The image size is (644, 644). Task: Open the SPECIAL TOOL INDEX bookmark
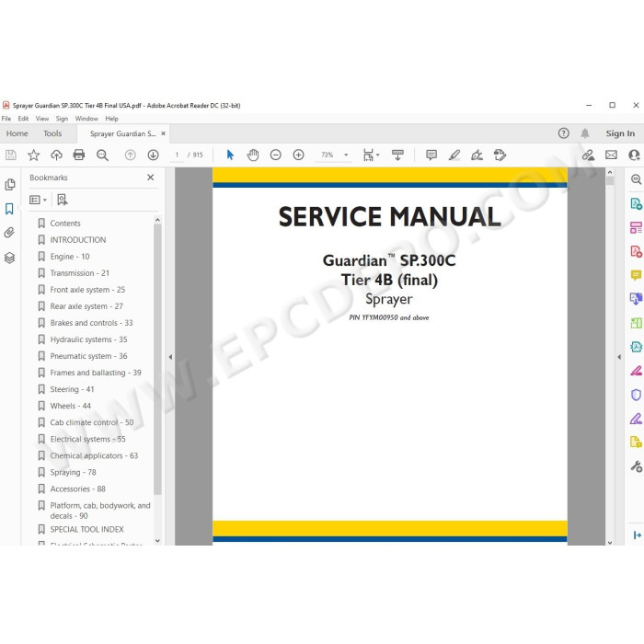[87, 529]
